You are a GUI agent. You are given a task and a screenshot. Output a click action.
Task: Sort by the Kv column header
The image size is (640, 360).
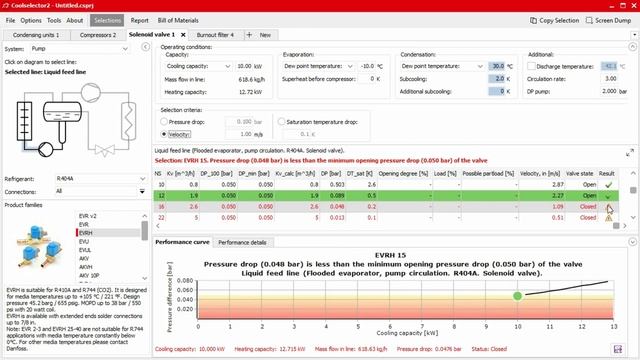point(181,174)
